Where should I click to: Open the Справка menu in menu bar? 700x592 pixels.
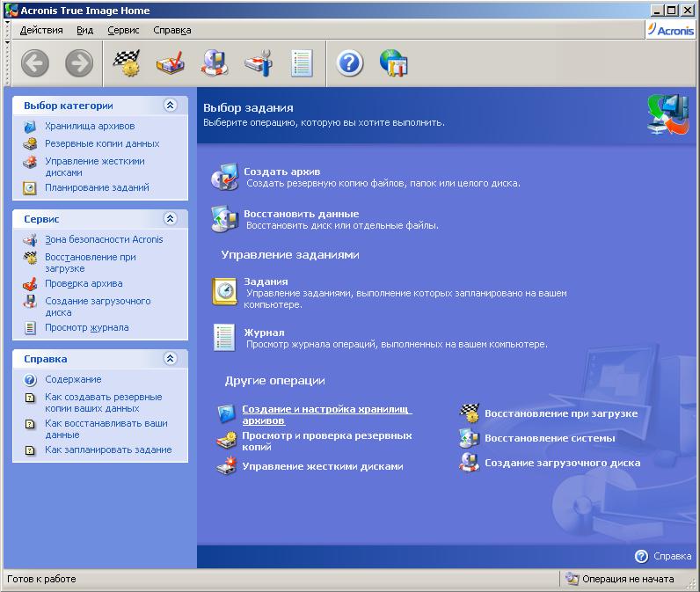(171, 31)
